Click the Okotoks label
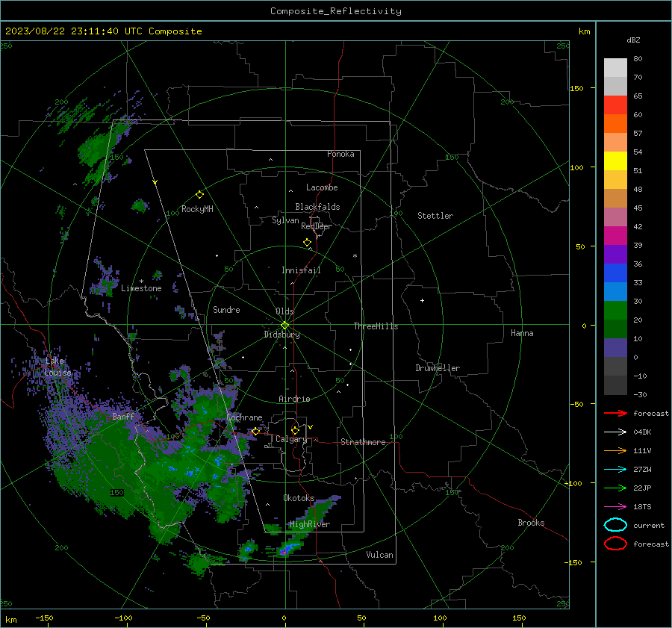 (299, 498)
